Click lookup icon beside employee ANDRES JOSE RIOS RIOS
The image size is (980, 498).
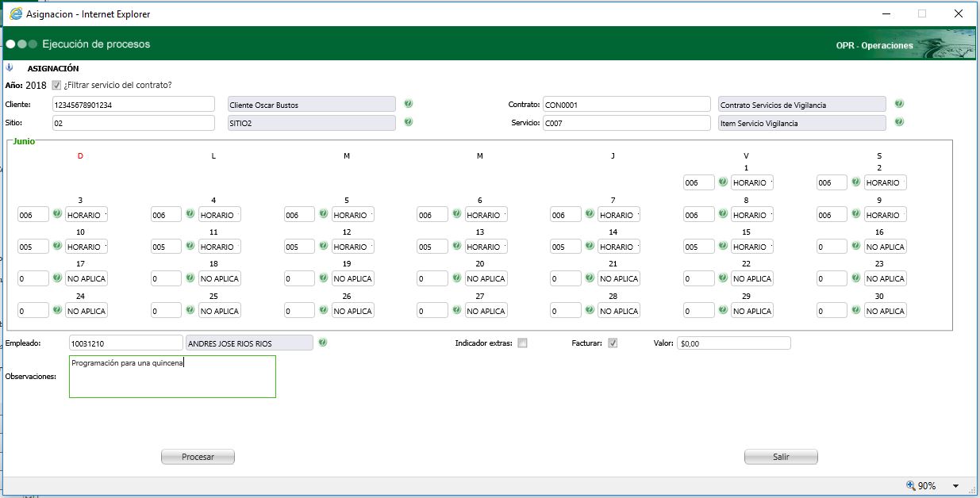point(323,343)
